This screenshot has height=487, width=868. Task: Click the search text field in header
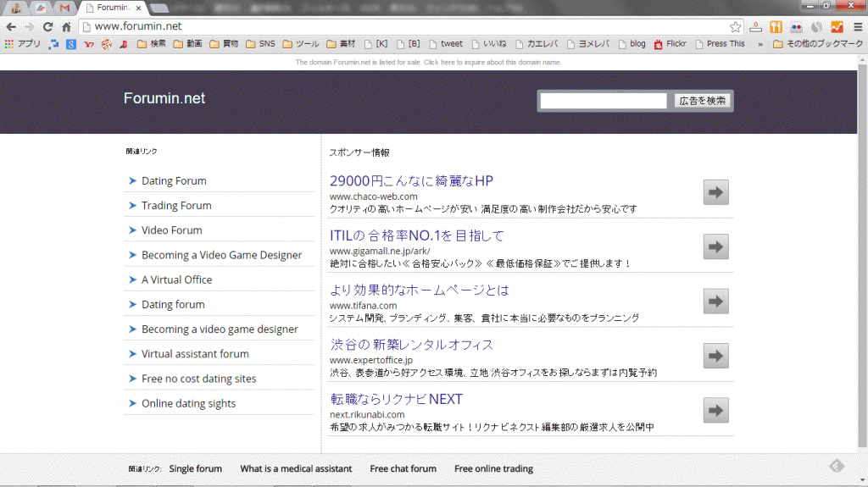tap(604, 101)
